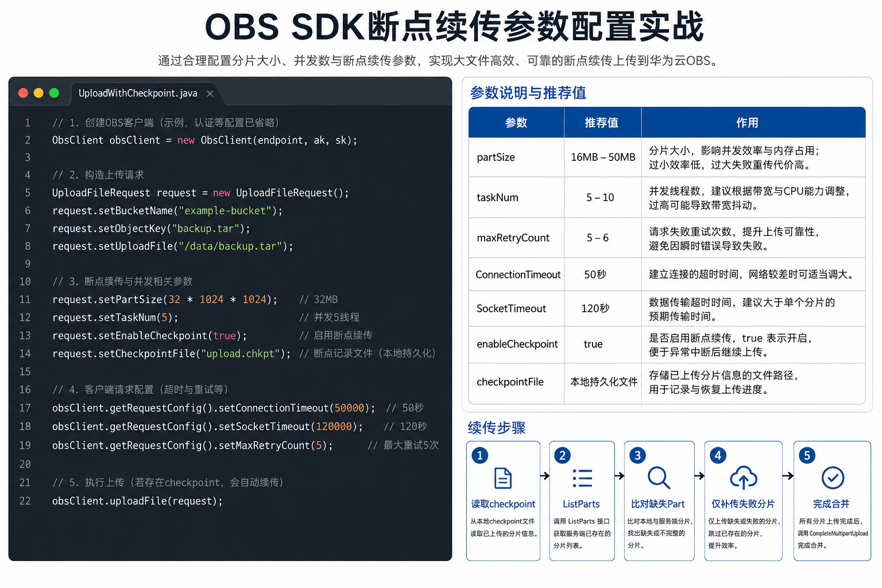
Task: Click the // 2. 构造上传请求 comment line
Action: (98, 175)
